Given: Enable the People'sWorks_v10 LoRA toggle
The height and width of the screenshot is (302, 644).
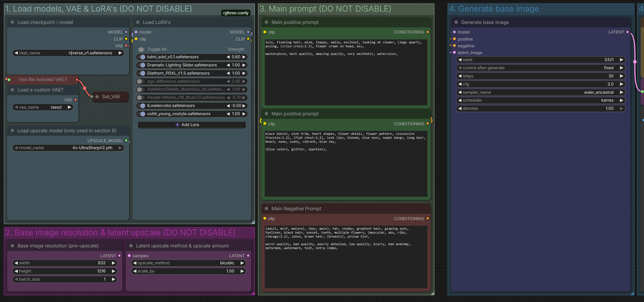Looking at the screenshot, I should (141, 97).
